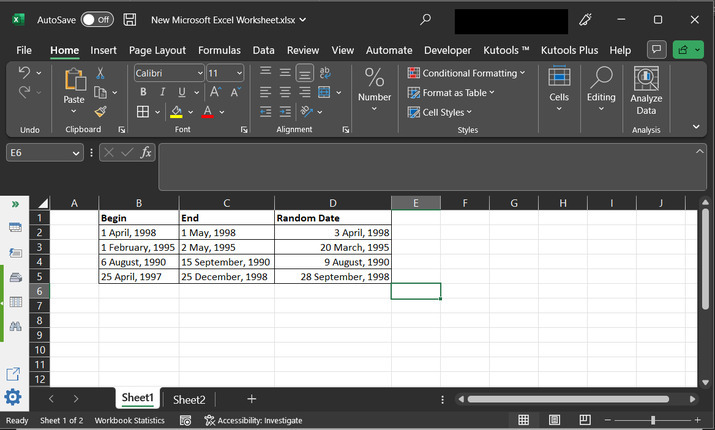
Task: Open the Formulas ribbon tab
Action: point(219,50)
